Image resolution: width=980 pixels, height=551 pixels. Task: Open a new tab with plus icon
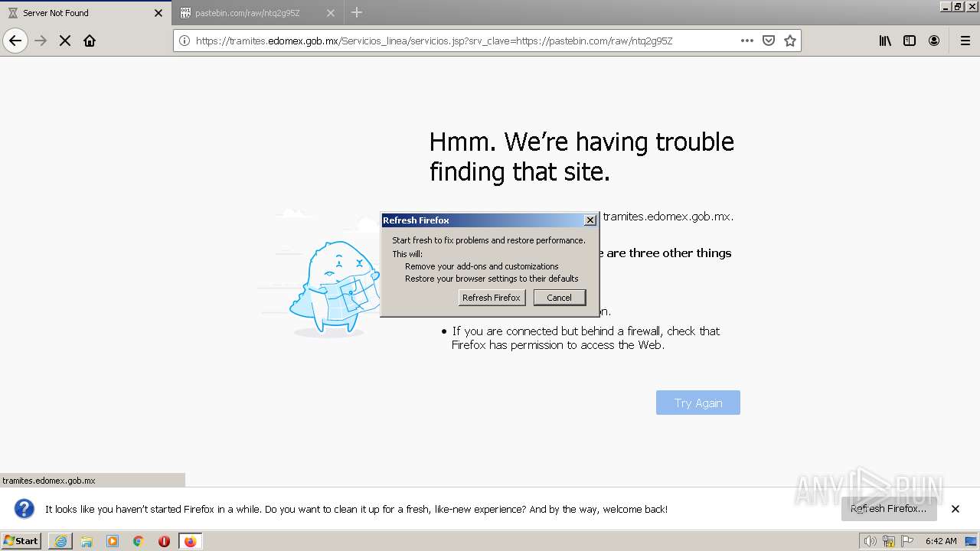coord(357,12)
